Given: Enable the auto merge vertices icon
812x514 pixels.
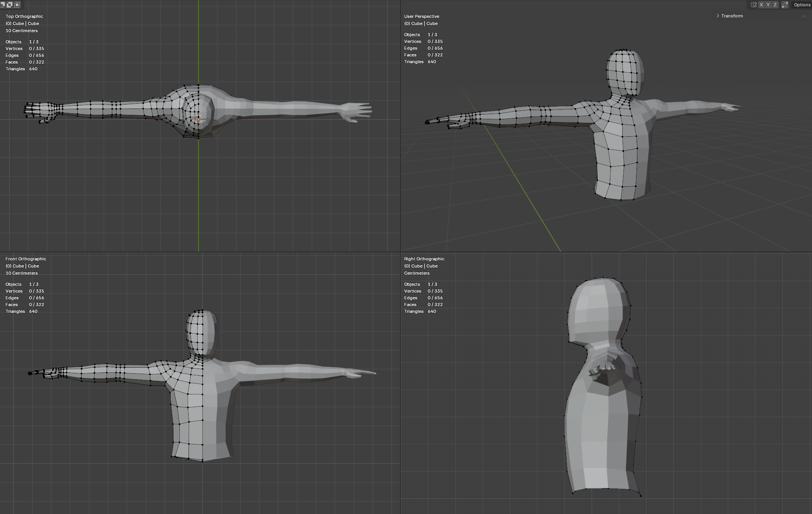Looking at the screenshot, I should coord(785,5).
